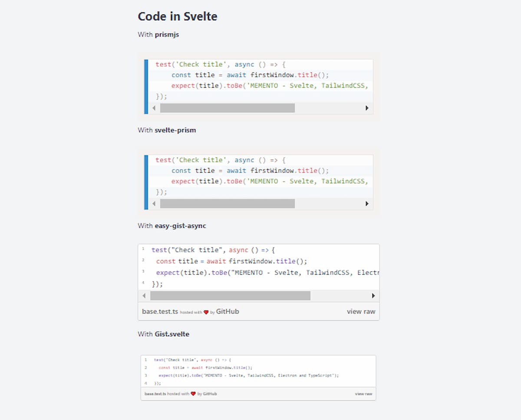Viewport: 521px width, 420px height.
Task: Click the 'With easy-gist-async' label
Action: click(172, 226)
